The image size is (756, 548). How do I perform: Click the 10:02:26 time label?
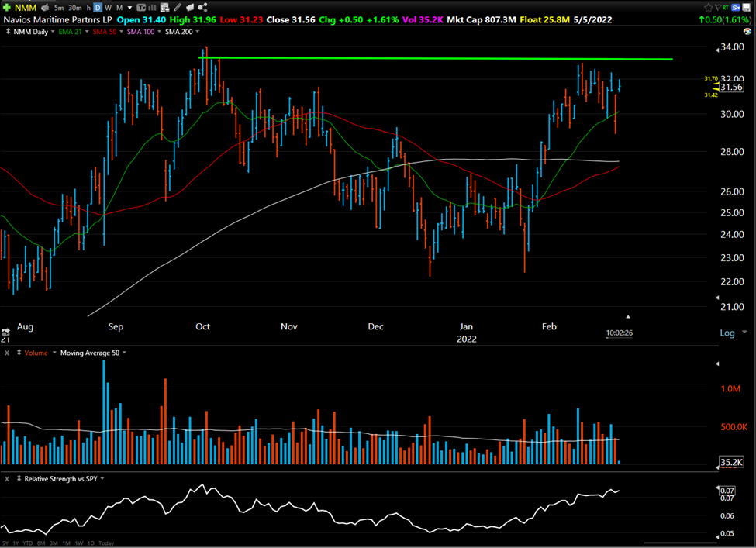pyautogui.click(x=619, y=333)
